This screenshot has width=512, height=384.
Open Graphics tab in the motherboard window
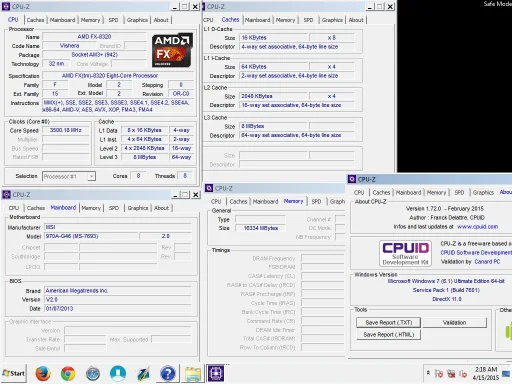point(138,208)
